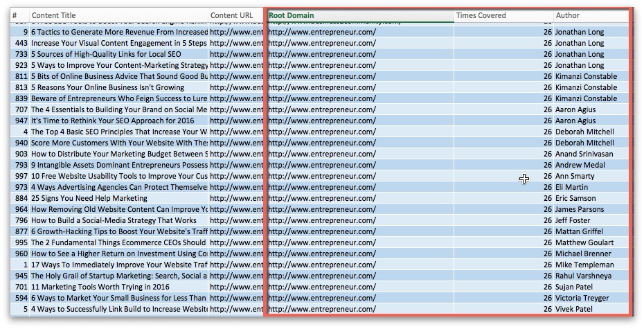Click author cell Mike Templeman
Screen dimensions: 644x329
click(x=591, y=265)
